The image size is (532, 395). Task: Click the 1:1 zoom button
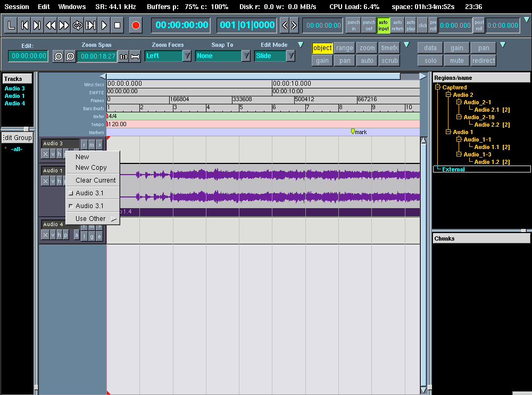(x=123, y=56)
